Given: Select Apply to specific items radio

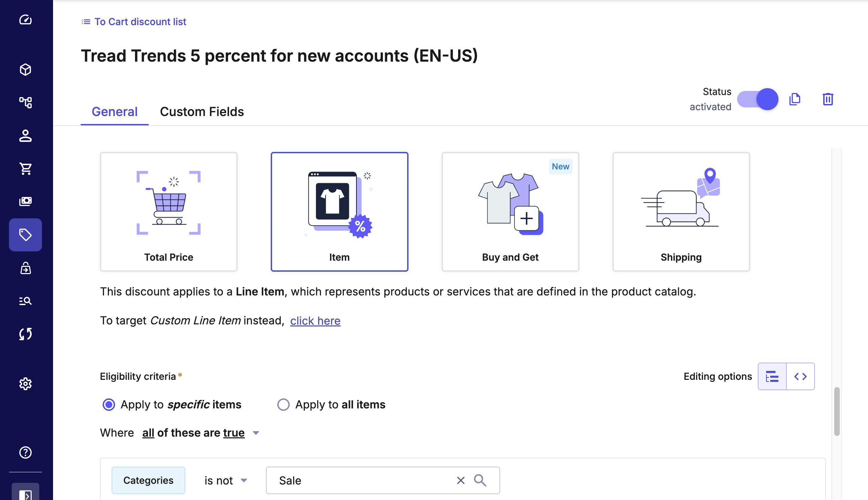Looking at the screenshot, I should pos(109,405).
